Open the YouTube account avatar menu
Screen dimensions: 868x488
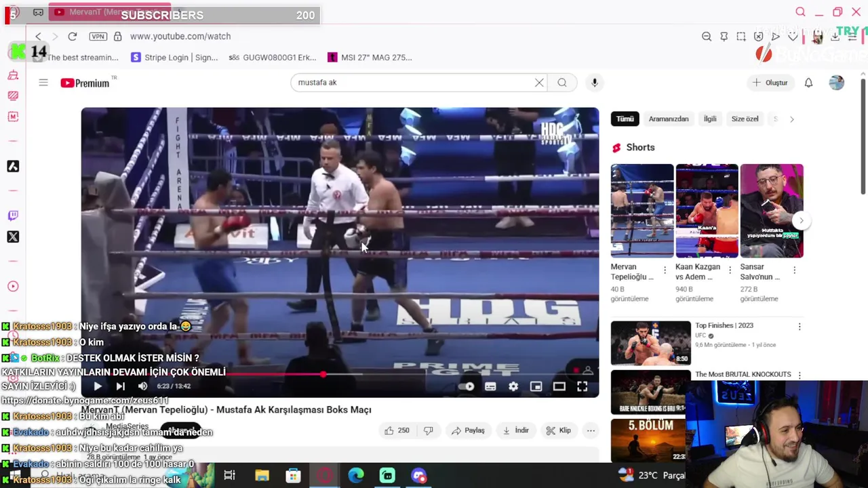pyautogui.click(x=836, y=83)
